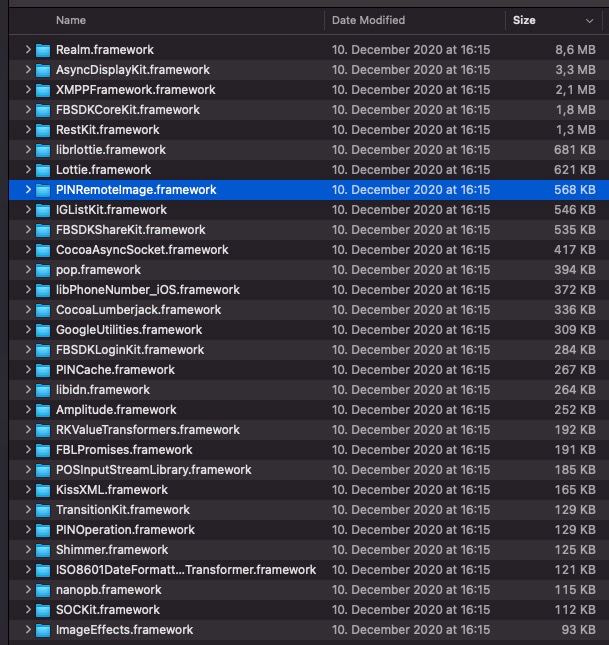
Task: Click the date of FBLPromises.framework row
Action: coord(411,450)
